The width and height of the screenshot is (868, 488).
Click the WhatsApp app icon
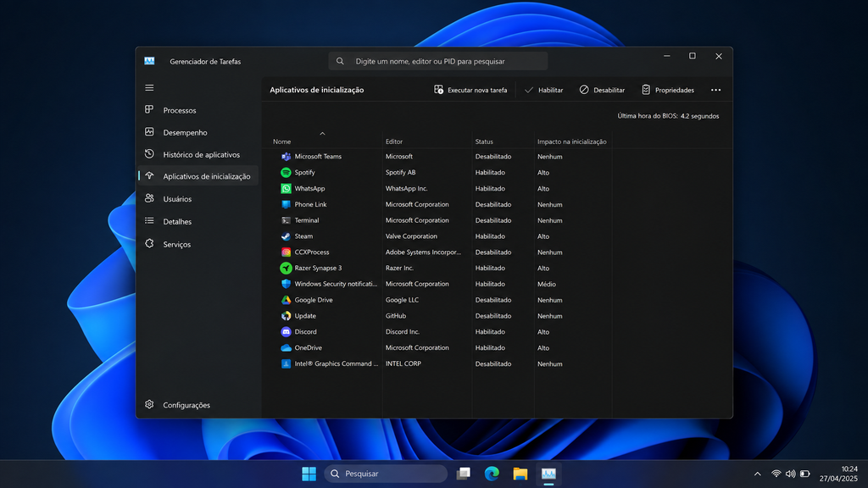[286, 189]
